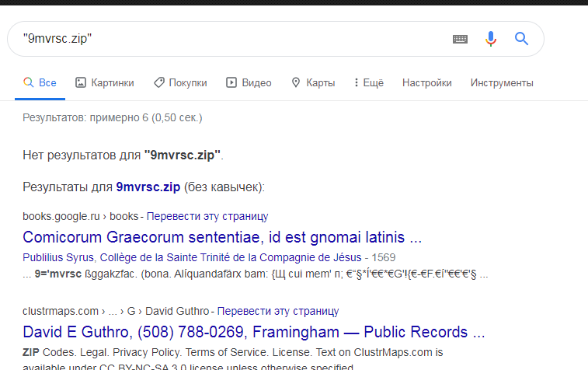Open the Покупки shopping tab

[180, 83]
